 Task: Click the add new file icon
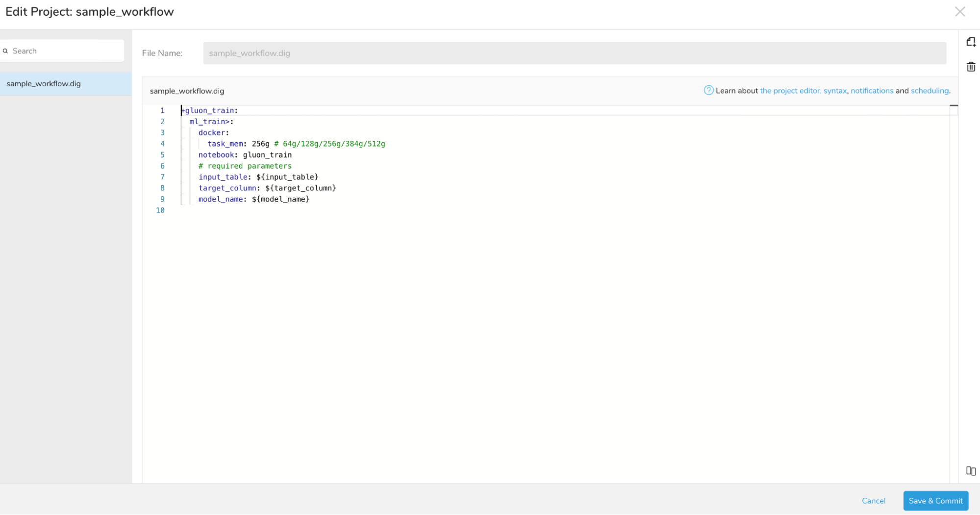(971, 42)
